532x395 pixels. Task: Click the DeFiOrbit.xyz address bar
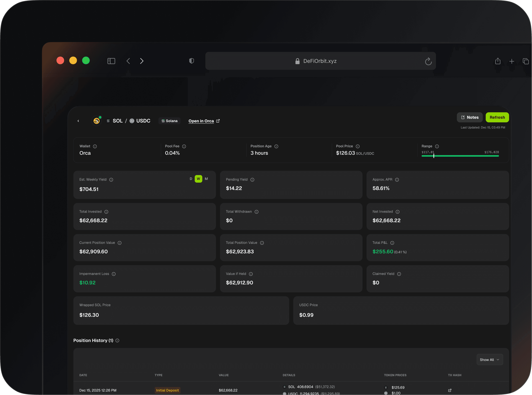point(320,61)
